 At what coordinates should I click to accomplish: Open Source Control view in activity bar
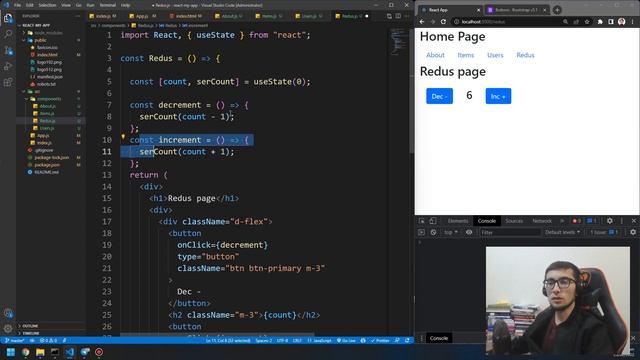coord(8,50)
